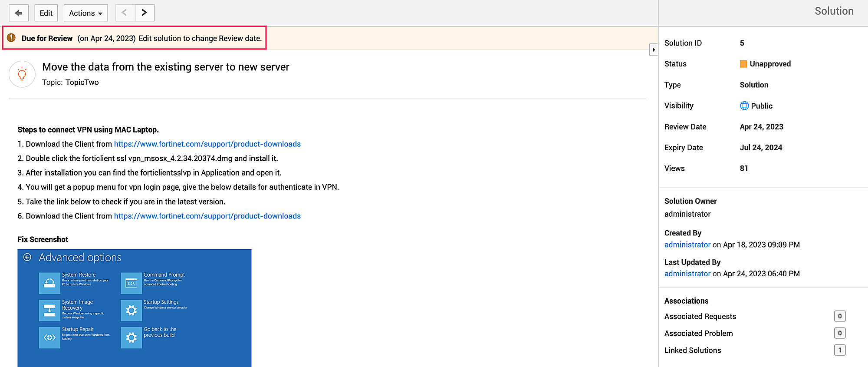Click the Edit button
The width and height of the screenshot is (868, 367).
click(x=46, y=13)
